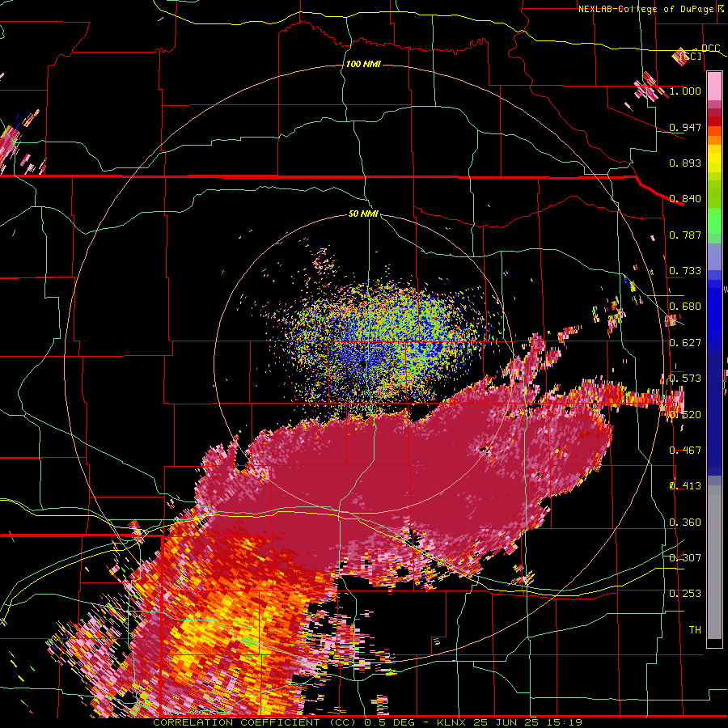Click the 0.680 legend value

click(685, 307)
